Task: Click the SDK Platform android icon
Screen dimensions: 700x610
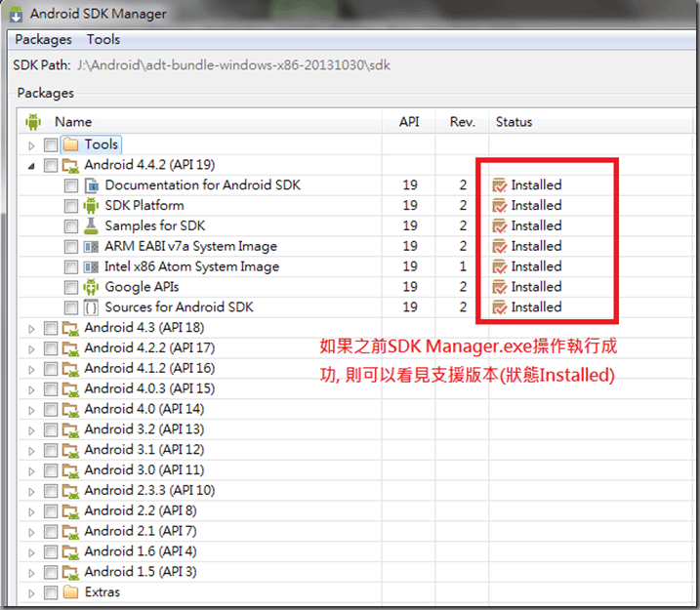Action: (x=91, y=206)
